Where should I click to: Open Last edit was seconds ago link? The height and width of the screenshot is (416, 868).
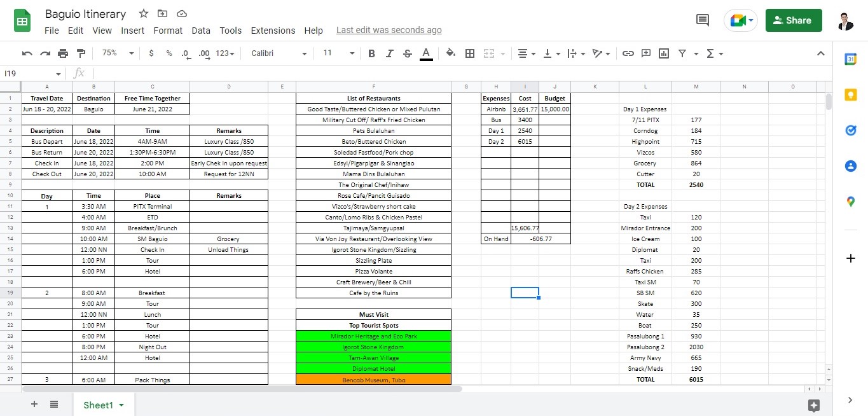click(389, 30)
